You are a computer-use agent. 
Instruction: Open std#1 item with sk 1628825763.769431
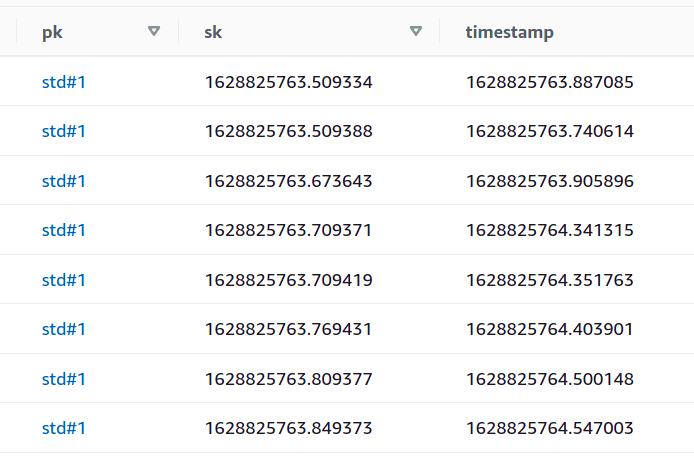(x=64, y=329)
